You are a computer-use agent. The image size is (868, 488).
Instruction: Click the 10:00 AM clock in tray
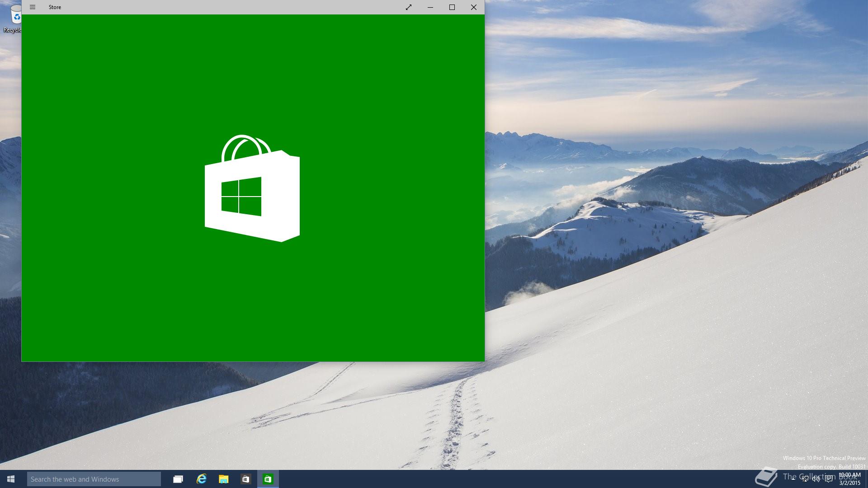pyautogui.click(x=849, y=475)
